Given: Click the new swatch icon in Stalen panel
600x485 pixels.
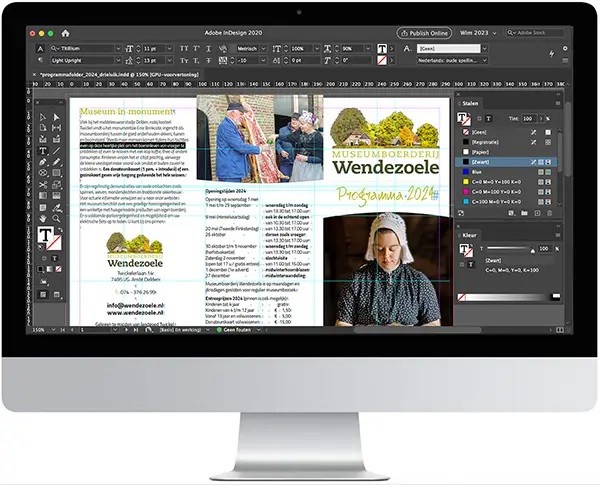Looking at the screenshot, I should tap(537, 213).
